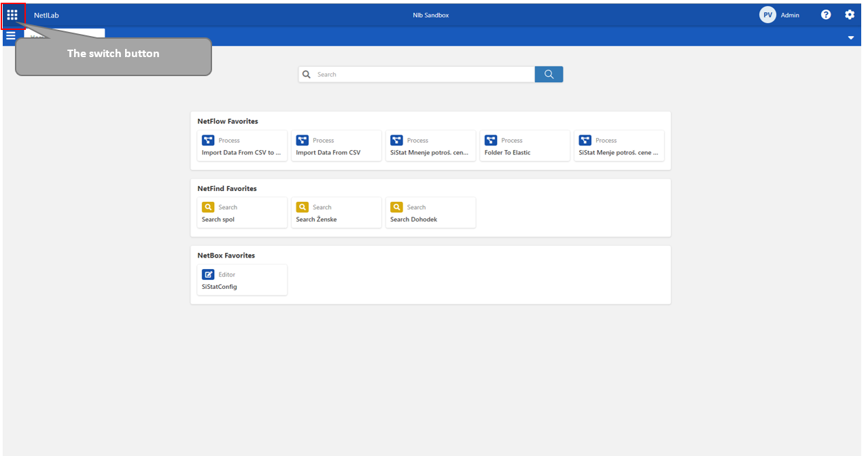Open Import Data From CSV process
Image resolution: width=868 pixels, height=456 pixels.
(x=336, y=146)
